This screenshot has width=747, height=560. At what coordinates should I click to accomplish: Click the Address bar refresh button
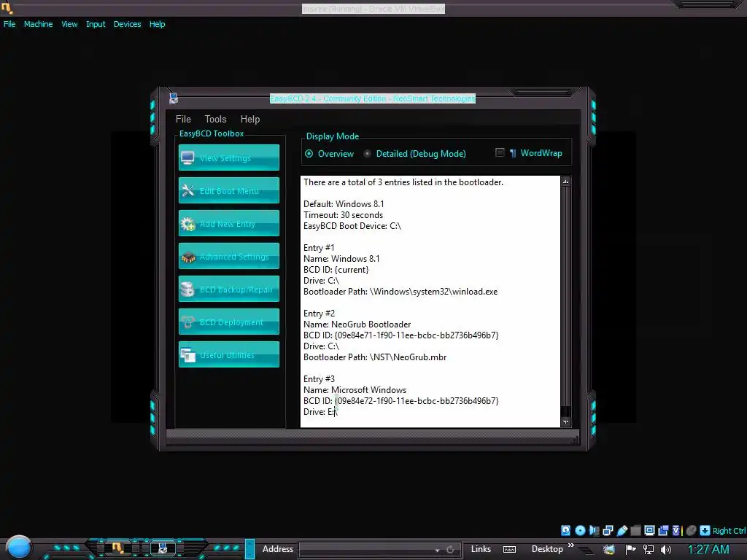click(450, 550)
